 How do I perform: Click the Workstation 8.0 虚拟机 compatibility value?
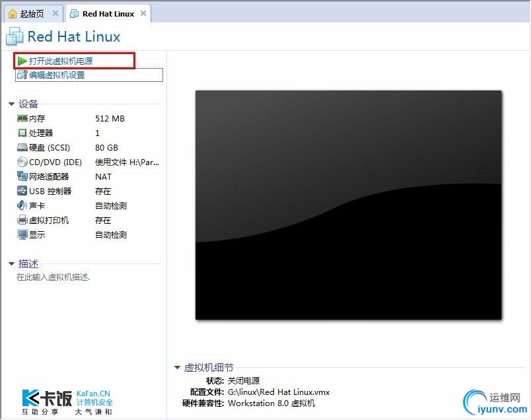tap(271, 403)
